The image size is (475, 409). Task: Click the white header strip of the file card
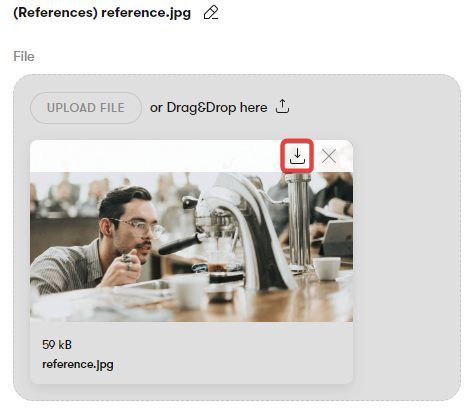point(155,156)
